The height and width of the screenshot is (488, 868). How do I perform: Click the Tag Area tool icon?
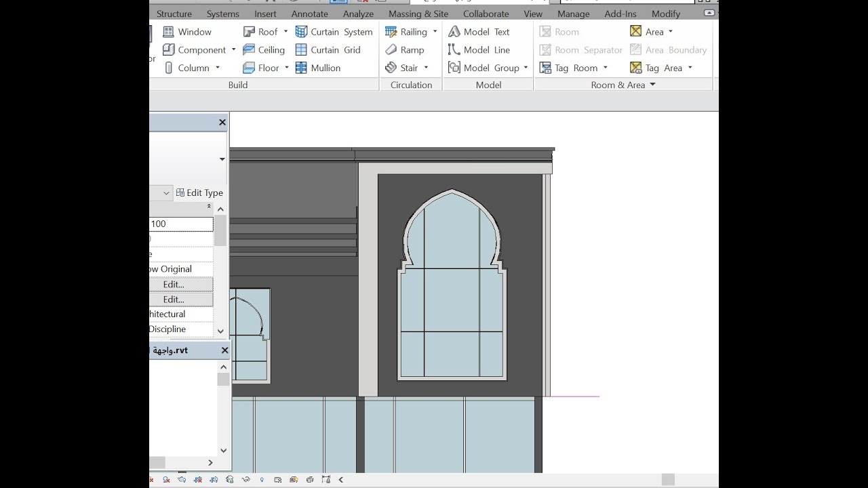tap(635, 68)
